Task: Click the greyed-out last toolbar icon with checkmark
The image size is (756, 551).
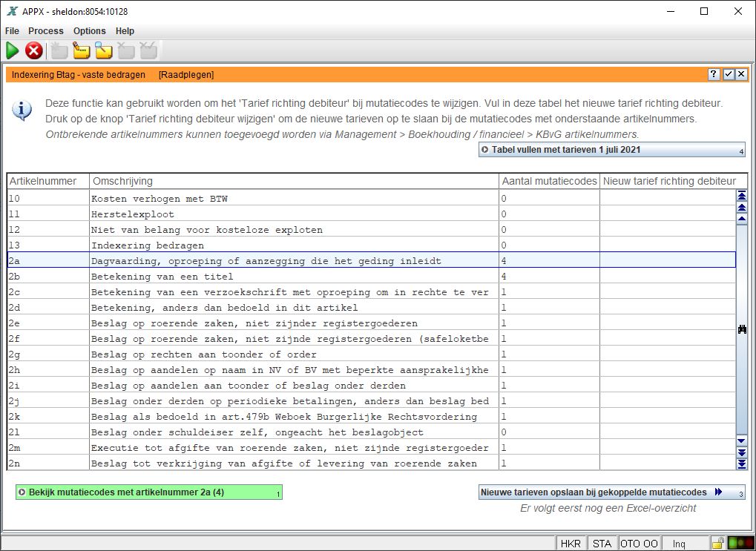Action: tap(148, 50)
